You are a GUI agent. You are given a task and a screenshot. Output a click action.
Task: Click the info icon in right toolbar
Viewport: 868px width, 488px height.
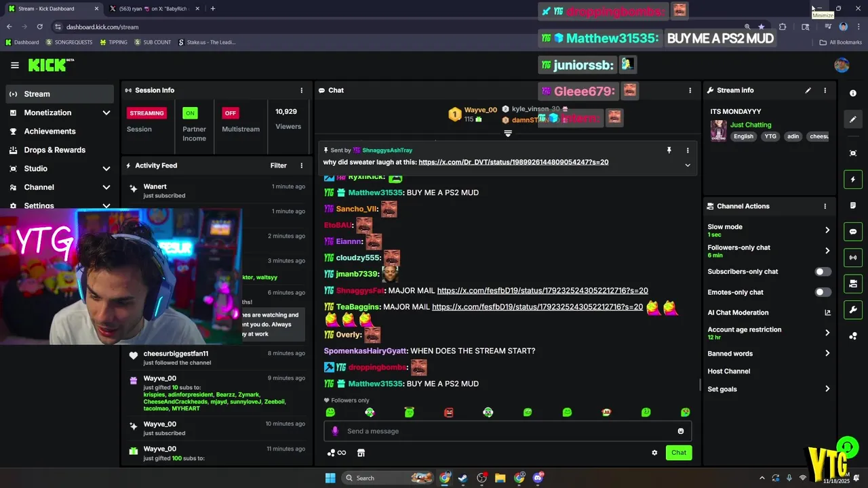tap(853, 94)
